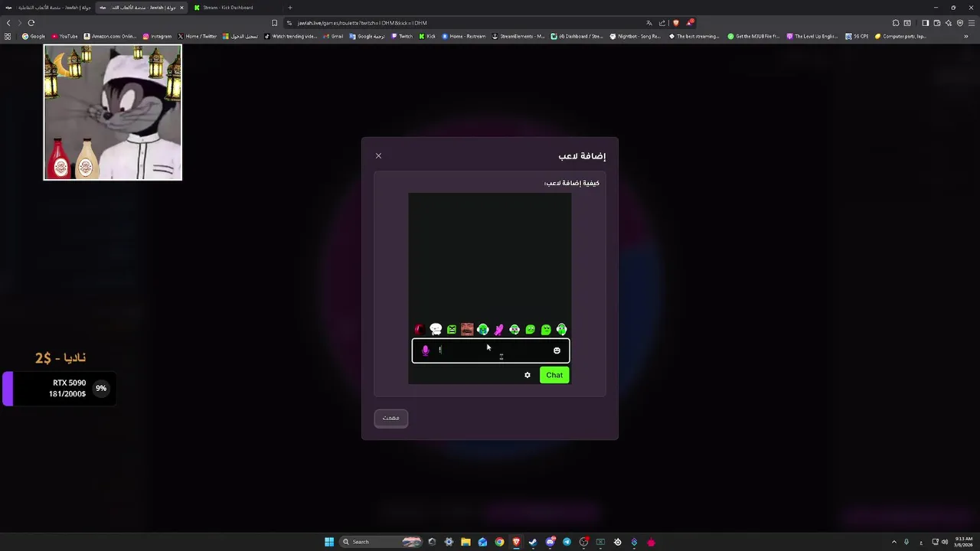Open File Explorer from the taskbar
This screenshot has height=551, width=980.
click(x=465, y=542)
